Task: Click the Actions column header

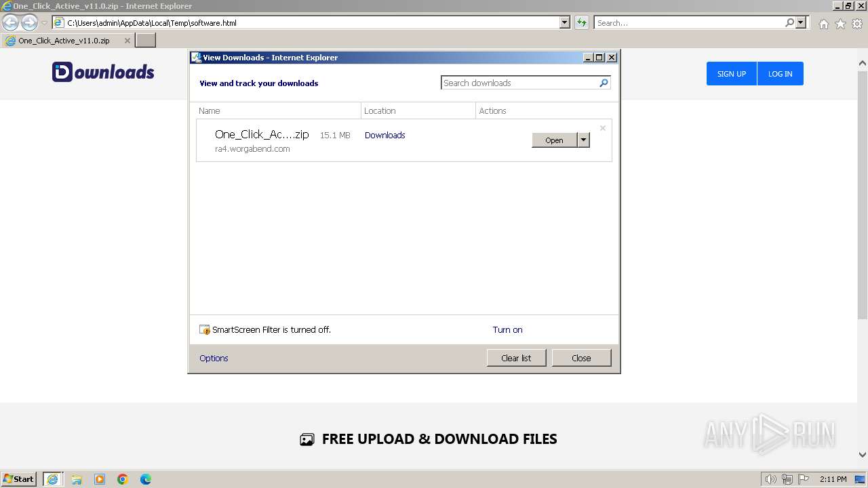Action: click(544, 110)
